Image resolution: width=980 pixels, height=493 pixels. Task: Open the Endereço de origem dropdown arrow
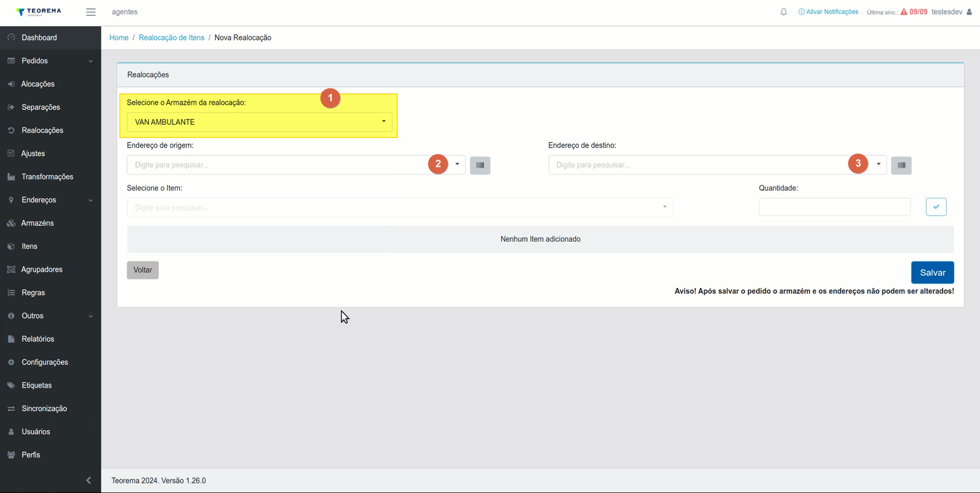[x=457, y=164]
